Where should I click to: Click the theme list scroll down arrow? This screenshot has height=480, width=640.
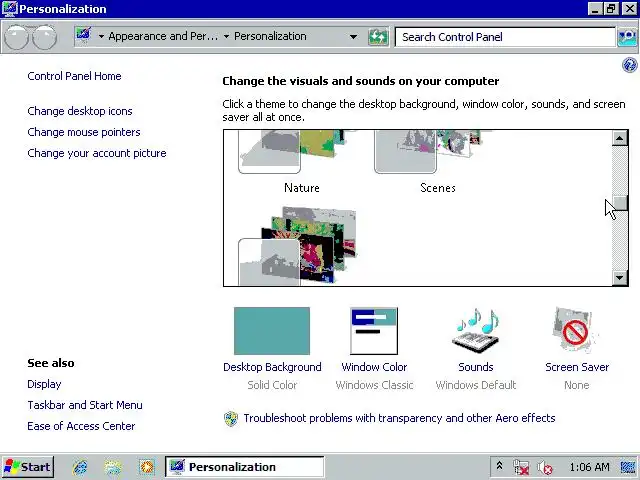pyautogui.click(x=620, y=278)
